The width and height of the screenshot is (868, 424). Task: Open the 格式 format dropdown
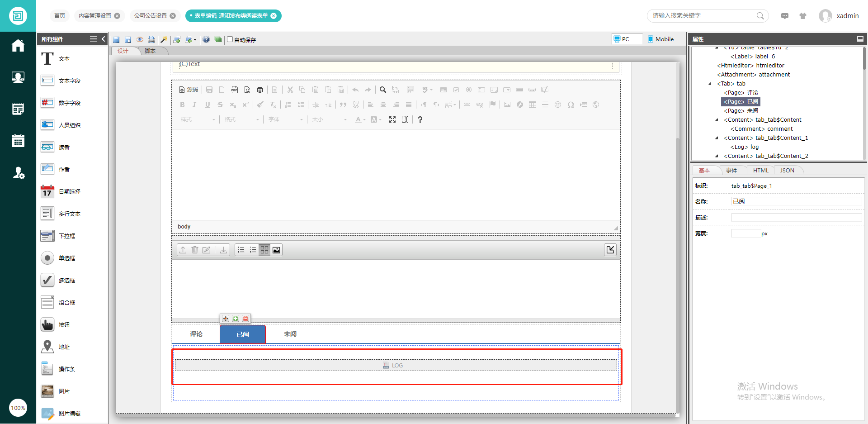[242, 119]
